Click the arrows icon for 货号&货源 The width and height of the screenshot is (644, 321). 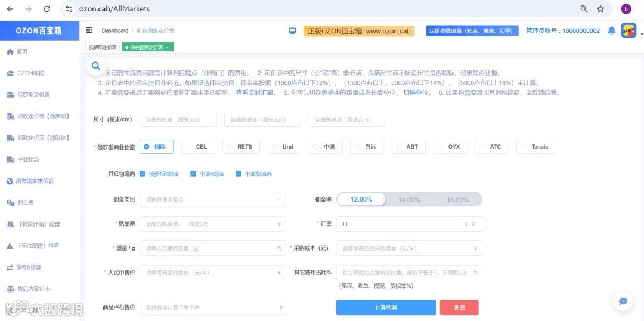(x=10, y=267)
